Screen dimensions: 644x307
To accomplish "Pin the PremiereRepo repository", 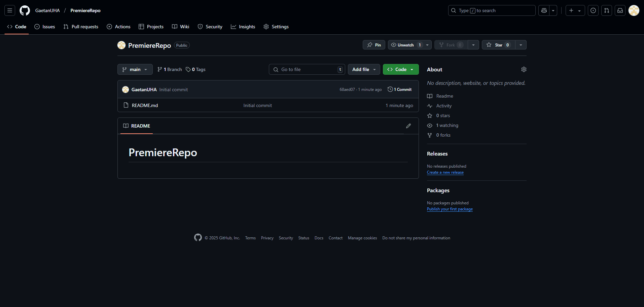I will tap(374, 45).
